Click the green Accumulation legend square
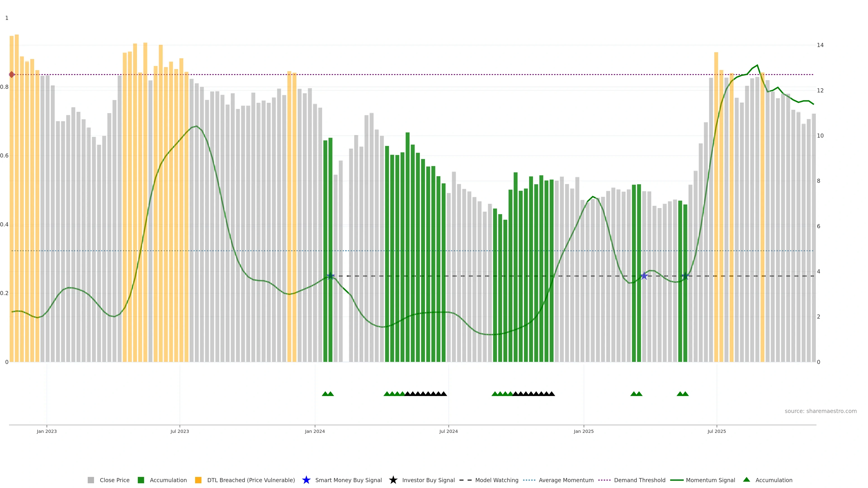 [141, 480]
